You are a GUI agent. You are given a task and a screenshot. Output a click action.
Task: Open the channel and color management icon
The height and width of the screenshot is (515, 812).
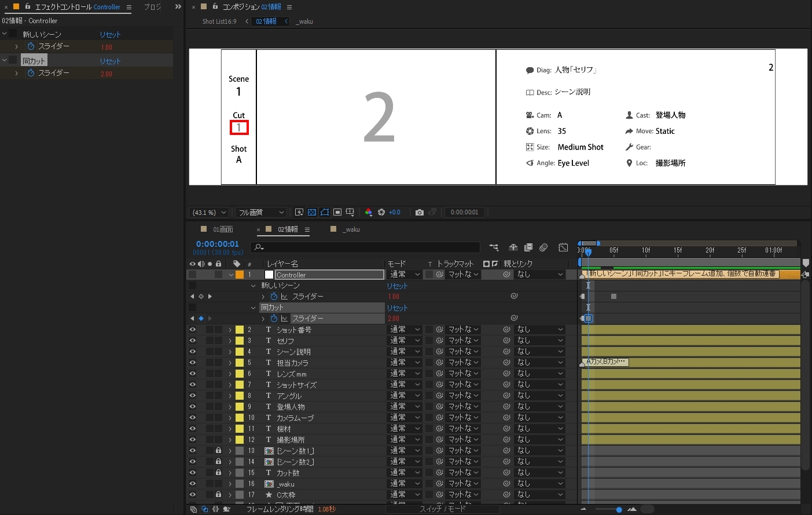pos(369,213)
